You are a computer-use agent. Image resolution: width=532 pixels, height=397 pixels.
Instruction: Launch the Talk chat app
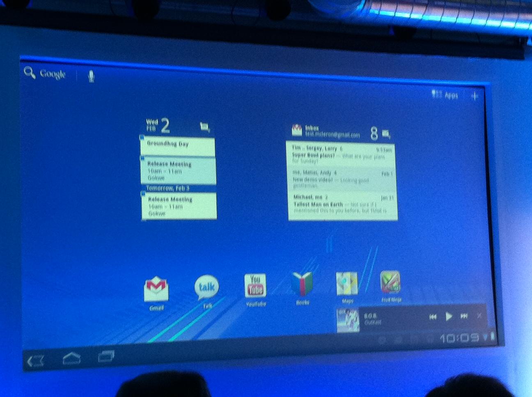coord(206,287)
